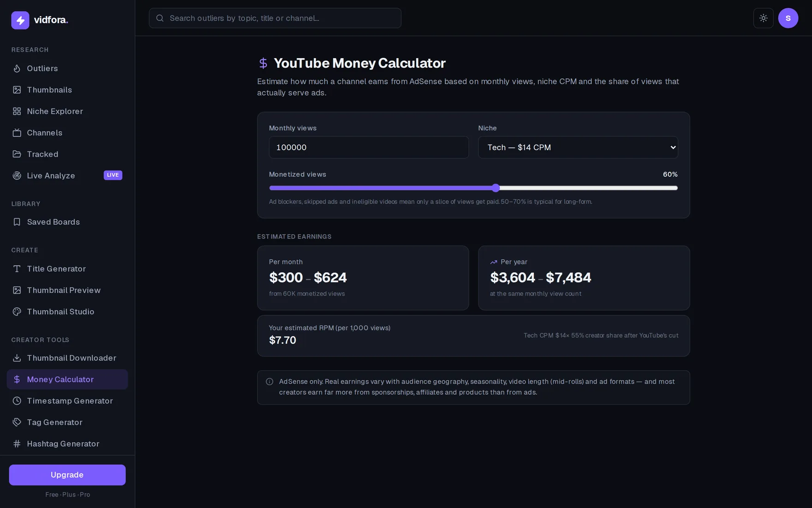Click the info icon in AdSense disclaimer
812x508 pixels.
pyautogui.click(x=269, y=381)
